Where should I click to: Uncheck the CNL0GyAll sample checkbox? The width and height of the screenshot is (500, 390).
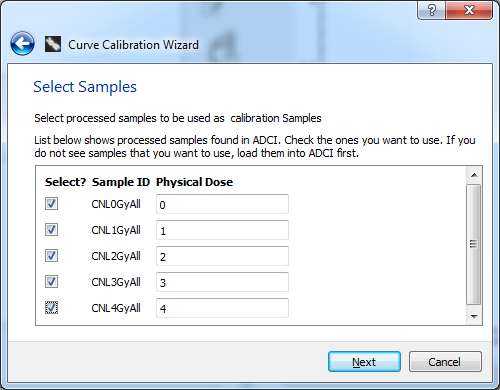[x=51, y=204]
